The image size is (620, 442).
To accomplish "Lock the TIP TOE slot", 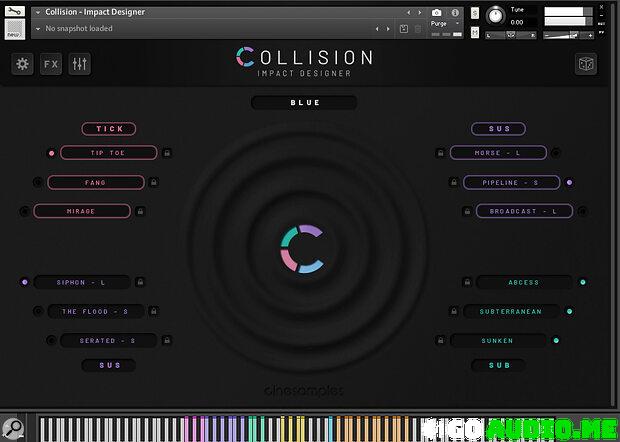I will click(x=167, y=153).
